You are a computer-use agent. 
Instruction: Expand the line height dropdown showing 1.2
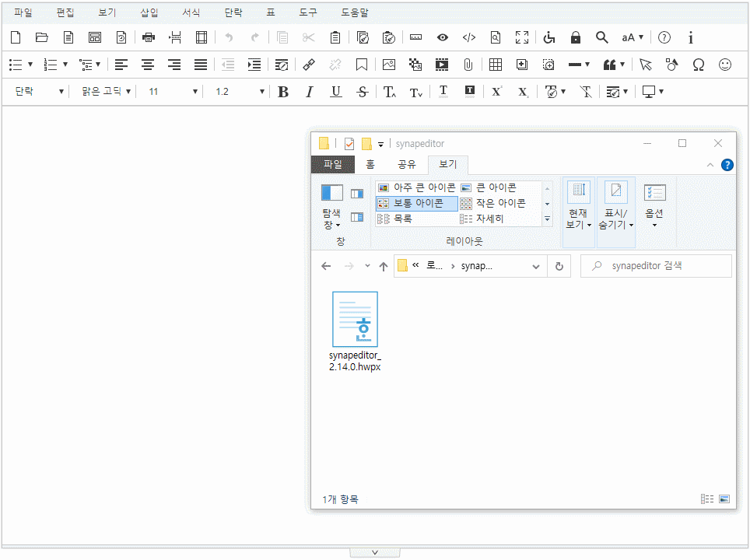coord(240,92)
